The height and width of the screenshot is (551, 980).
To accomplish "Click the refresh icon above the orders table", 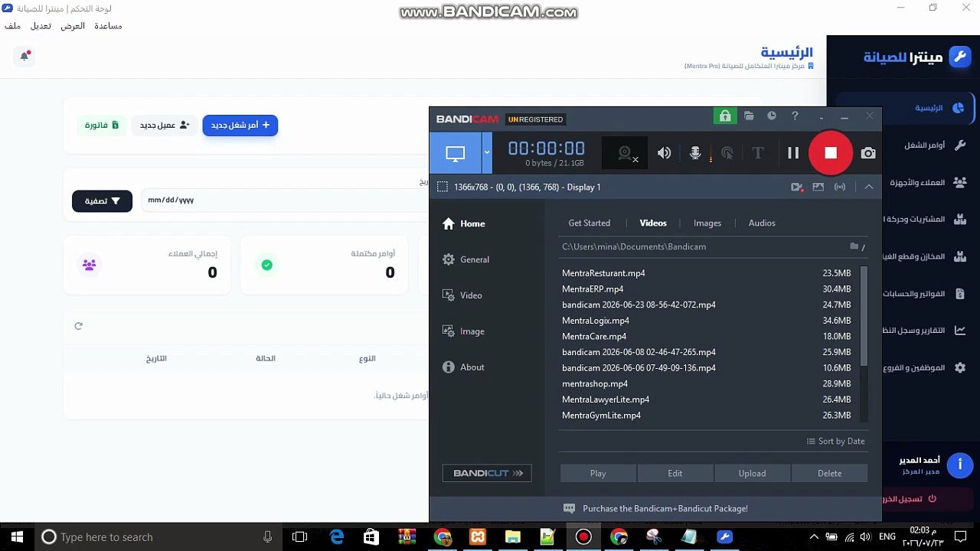I will pos(78,326).
